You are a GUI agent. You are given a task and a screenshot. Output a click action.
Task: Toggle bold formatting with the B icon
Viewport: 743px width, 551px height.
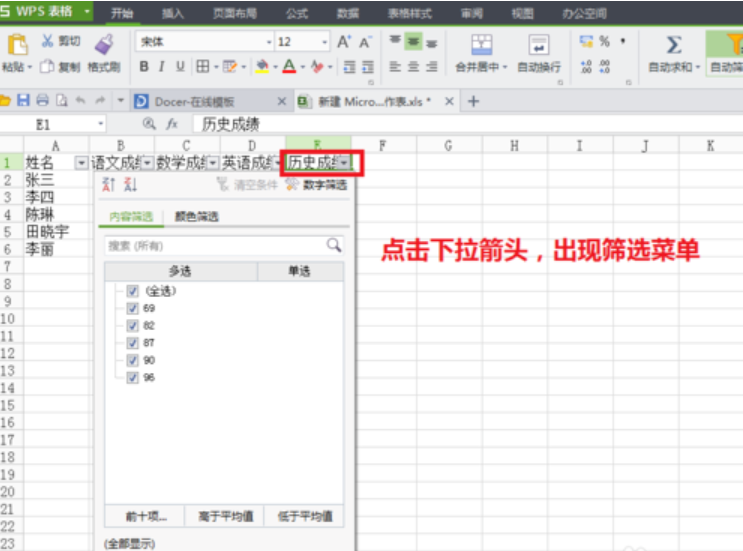click(144, 67)
